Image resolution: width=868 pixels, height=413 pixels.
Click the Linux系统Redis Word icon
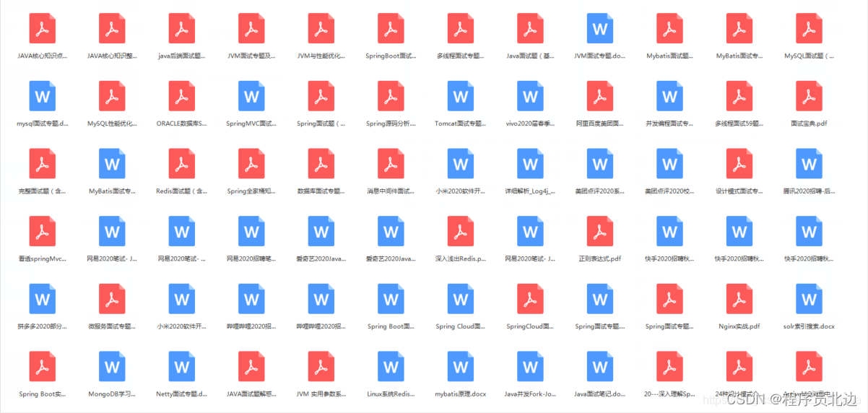391,366
